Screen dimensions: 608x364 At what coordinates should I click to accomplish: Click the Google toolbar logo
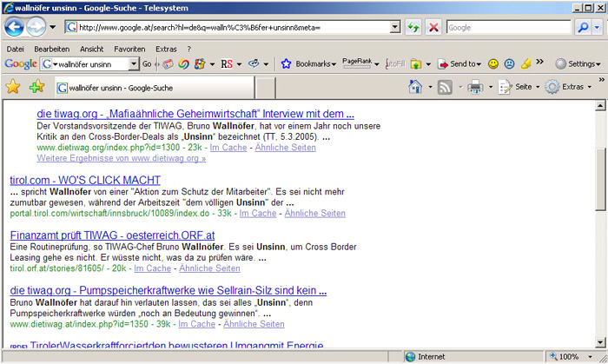click(x=21, y=64)
